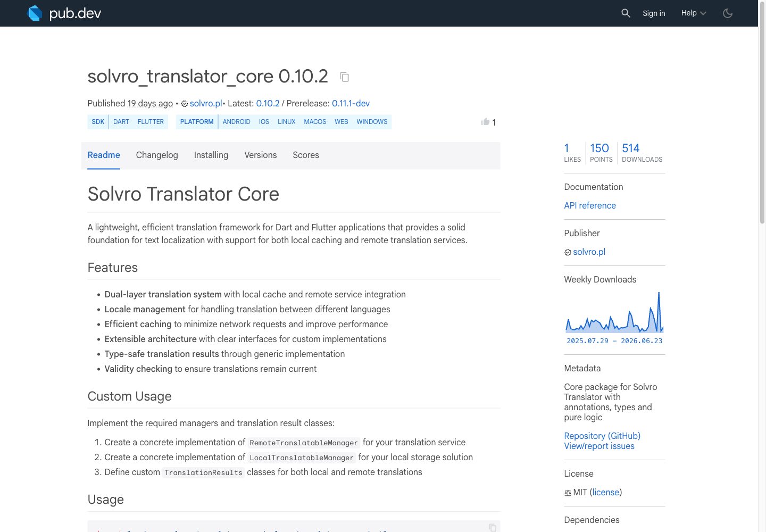Filter by IOS platform tag
766x532 pixels.
tap(264, 122)
